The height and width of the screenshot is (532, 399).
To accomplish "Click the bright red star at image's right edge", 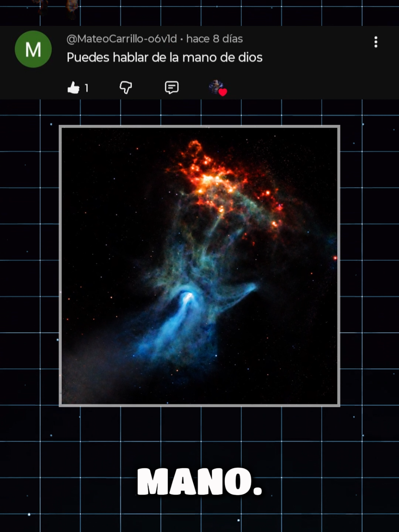I will click(335, 258).
